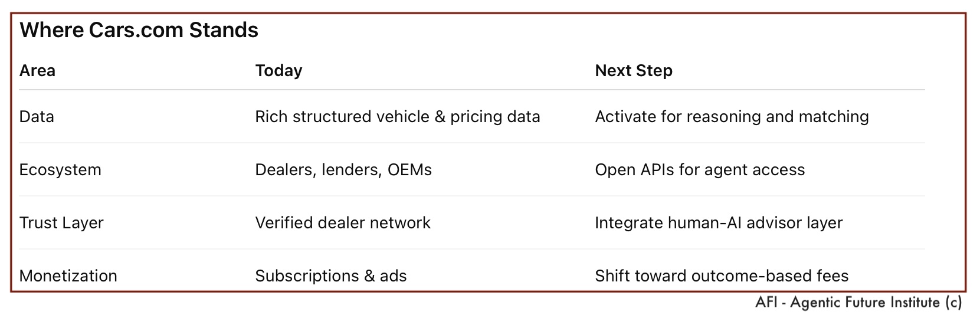Click the 'Subscriptions & ads' cell
The height and width of the screenshot is (318, 980).
(331, 276)
